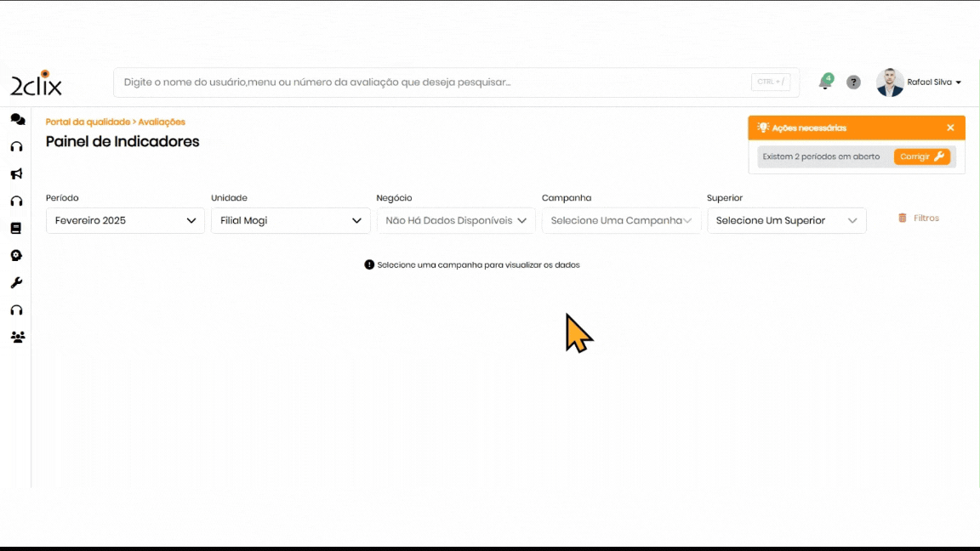Screen dimensions: 980x551
Task: Open the chat bubbles sidebar icon
Action: [17, 120]
